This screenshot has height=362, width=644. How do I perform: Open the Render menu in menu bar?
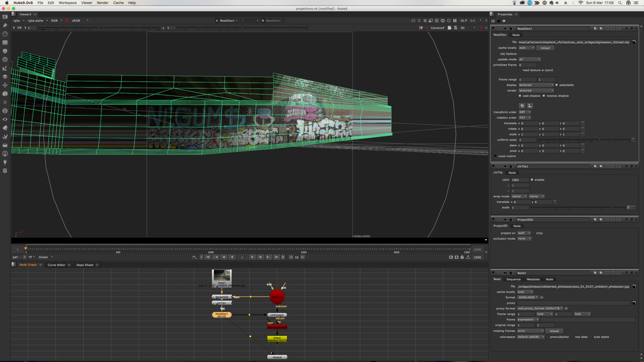click(103, 3)
